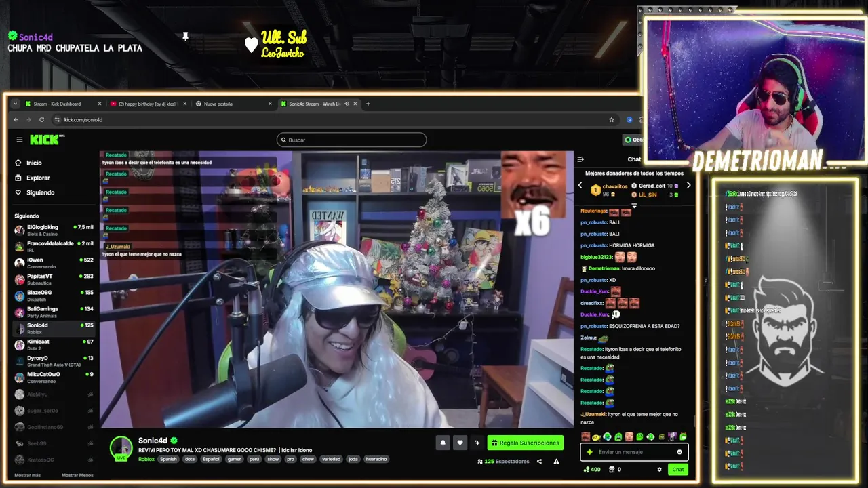Reload the page with browser refresh icon
Screen dimensions: 868x488
pos(41,120)
